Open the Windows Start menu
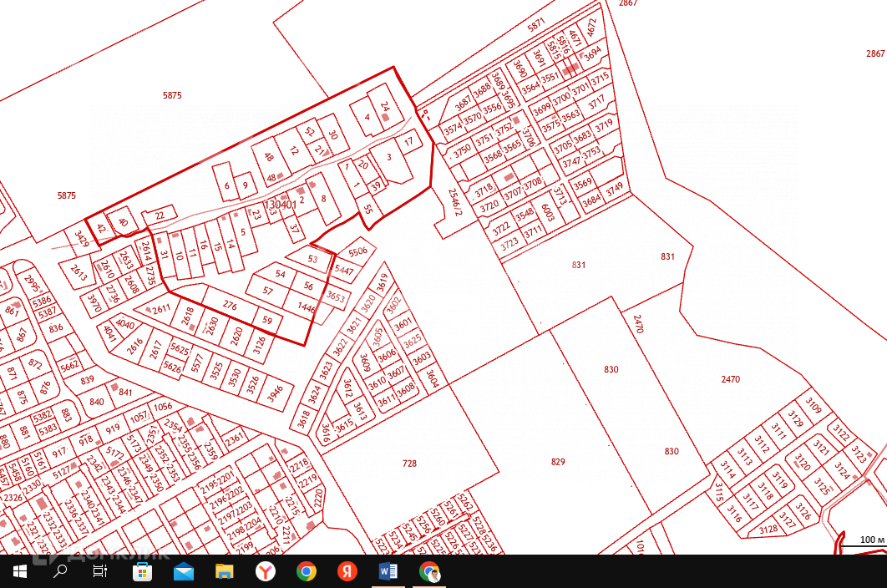887x588 pixels. click(20, 571)
